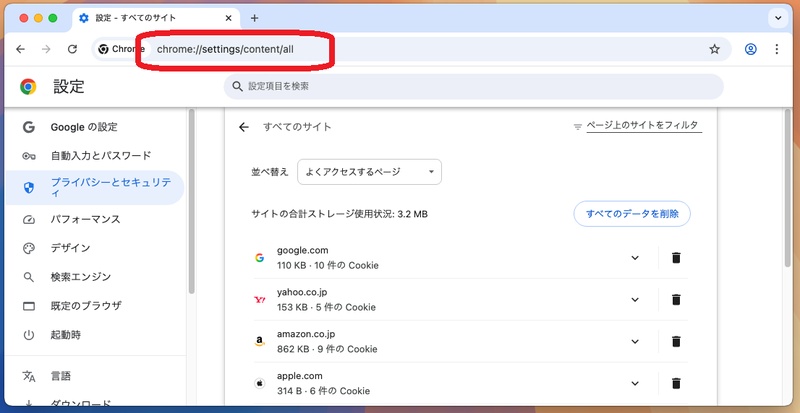
Task: Expand the google.com site entry
Action: (x=635, y=258)
